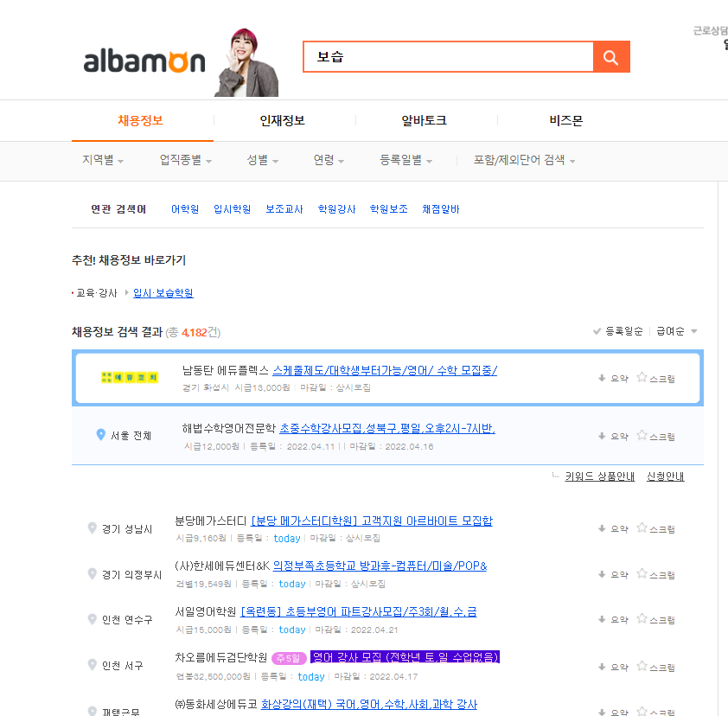Expand the 업직종별 filter dropdown

tap(185, 160)
